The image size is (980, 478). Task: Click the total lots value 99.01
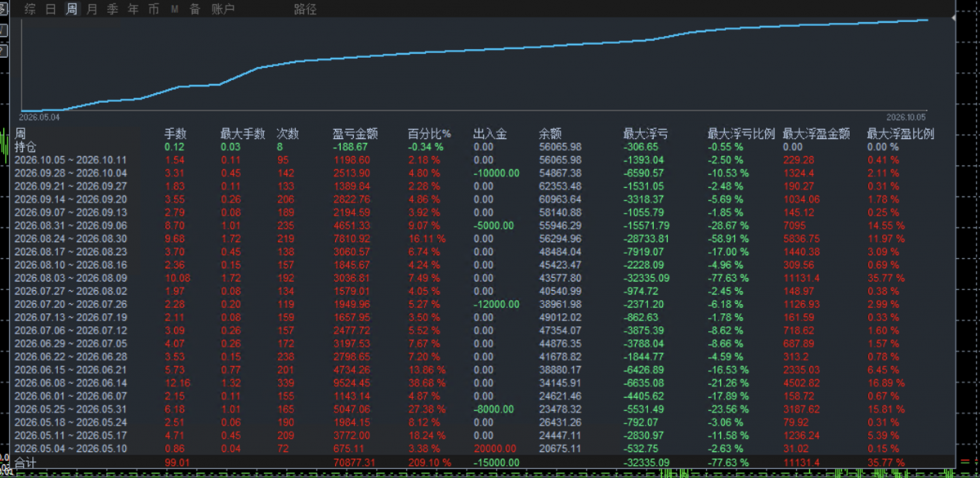coord(176,462)
